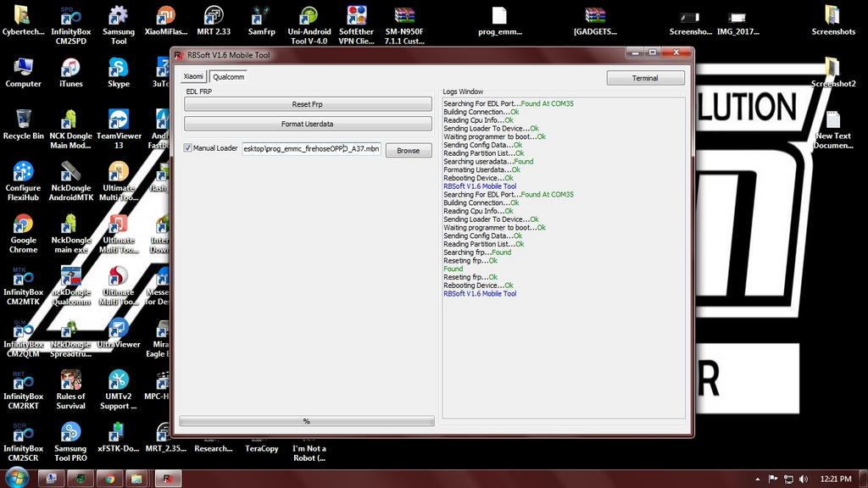Click log line 'Searching frp...Found'
868x488 pixels.
coord(477,252)
